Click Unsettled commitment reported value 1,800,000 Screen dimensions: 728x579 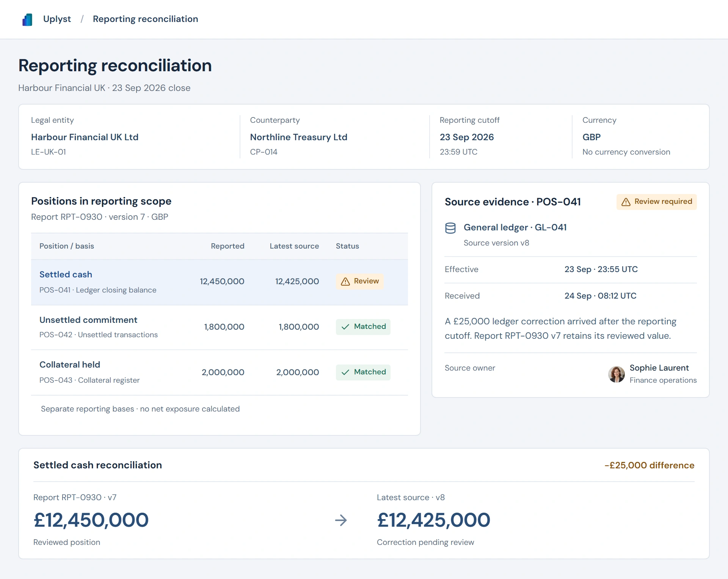224,327
